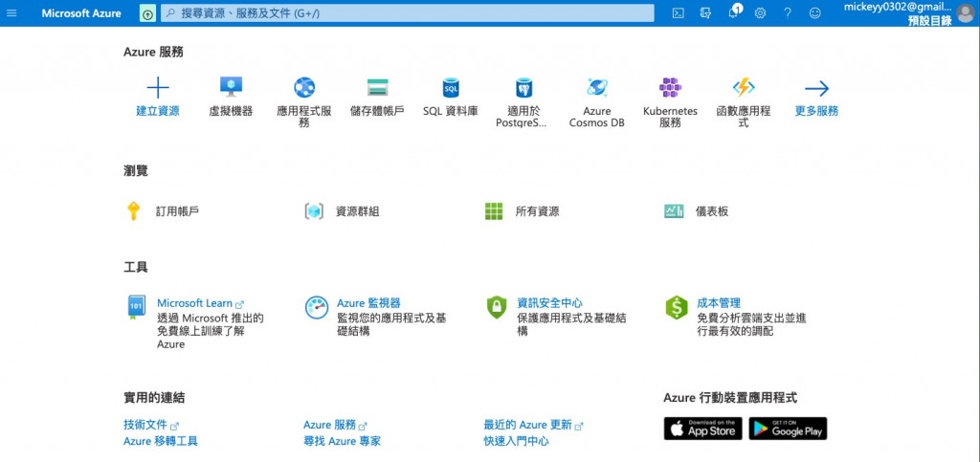Click the Microsoft Learn book icon

point(136,307)
